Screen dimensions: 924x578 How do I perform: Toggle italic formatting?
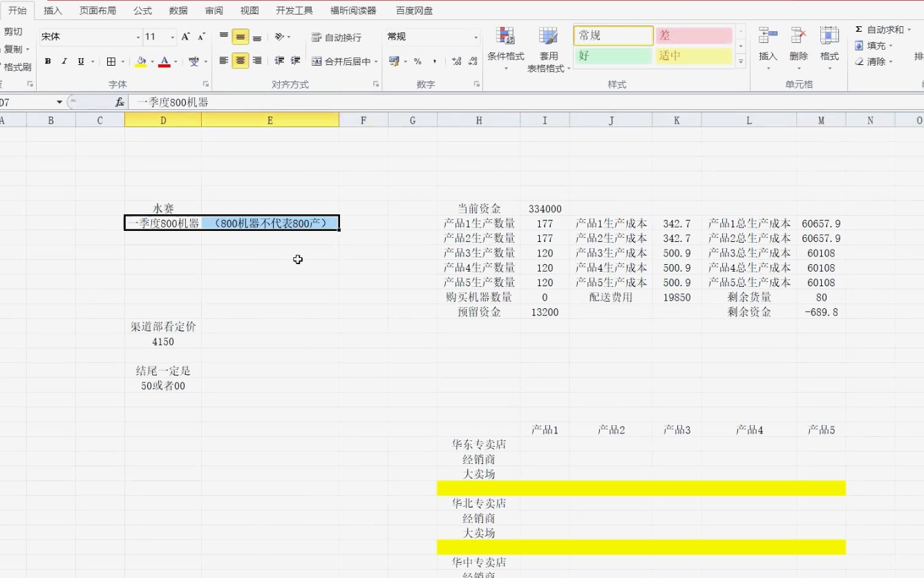pyautogui.click(x=64, y=62)
